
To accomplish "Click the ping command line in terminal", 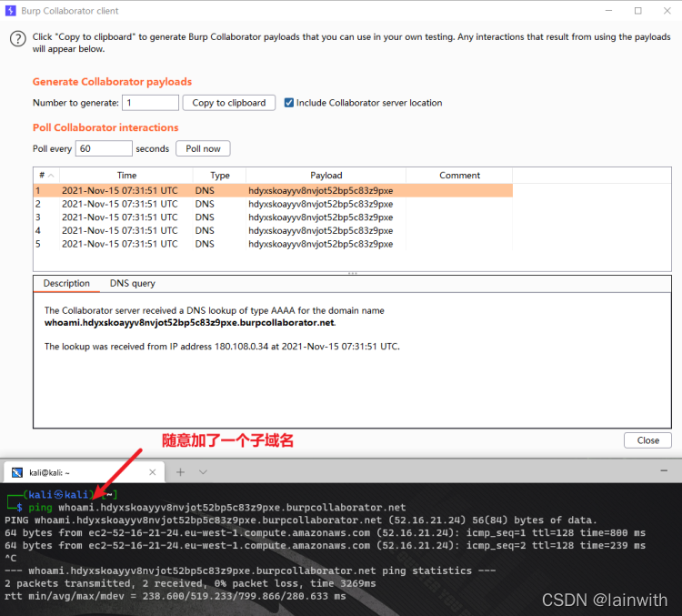I will pyautogui.click(x=216, y=507).
